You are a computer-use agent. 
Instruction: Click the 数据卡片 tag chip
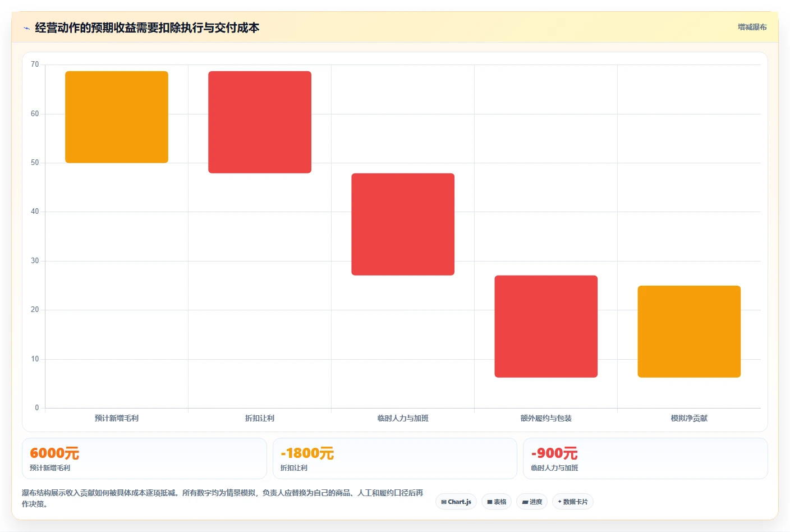pos(573,502)
